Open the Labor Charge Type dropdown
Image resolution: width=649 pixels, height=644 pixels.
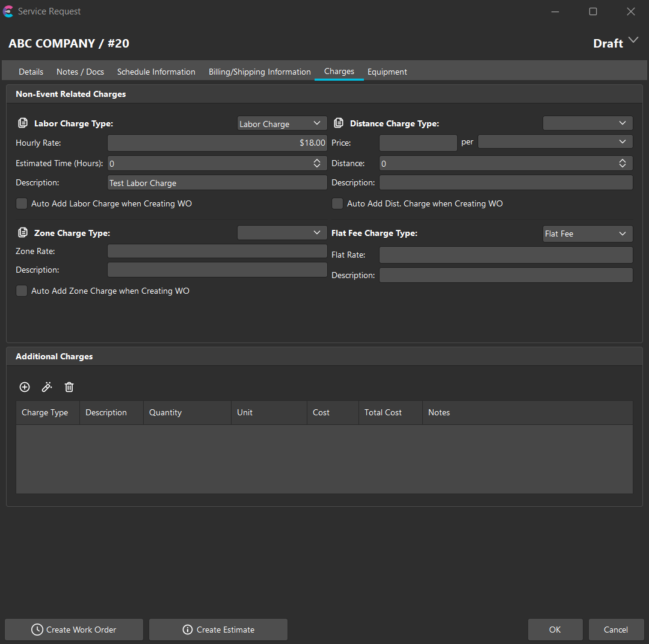[x=282, y=123]
